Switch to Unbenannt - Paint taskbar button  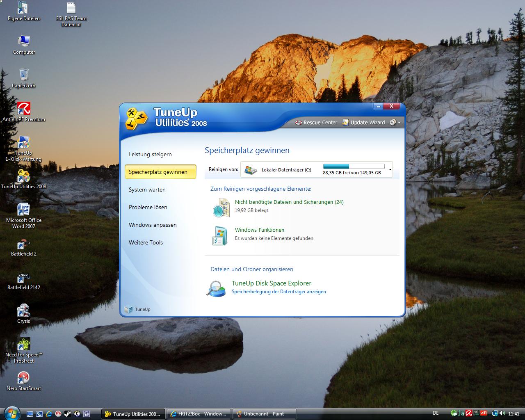click(265, 414)
